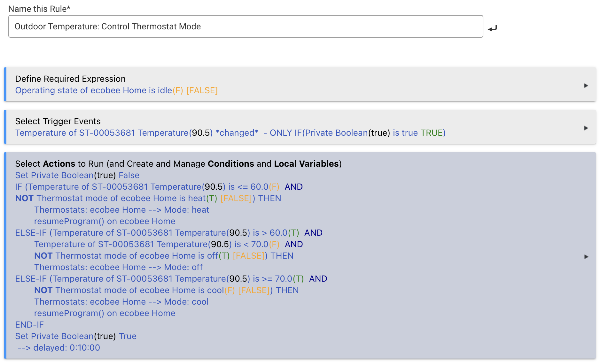Click the END-IF line

tap(29, 325)
